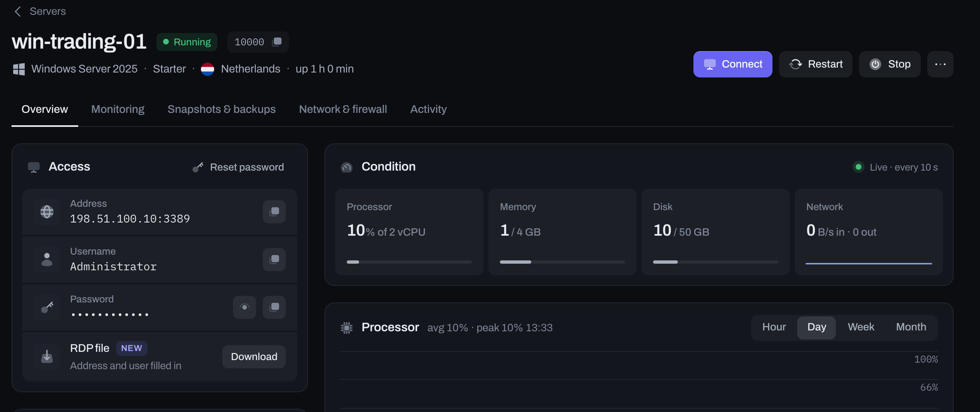This screenshot has height=412, width=980.
Task: Click the globe icon beside Address
Action: [47, 212]
